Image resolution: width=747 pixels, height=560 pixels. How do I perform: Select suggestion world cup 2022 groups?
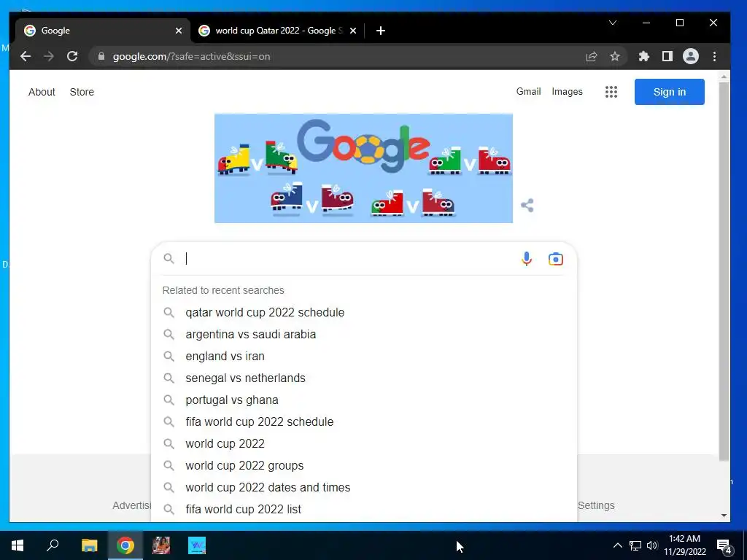pyautogui.click(x=363, y=466)
